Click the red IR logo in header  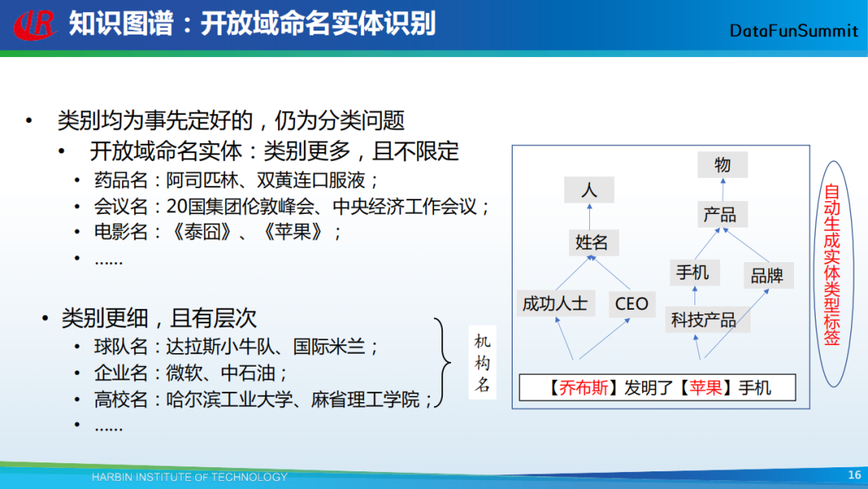pos(35,25)
